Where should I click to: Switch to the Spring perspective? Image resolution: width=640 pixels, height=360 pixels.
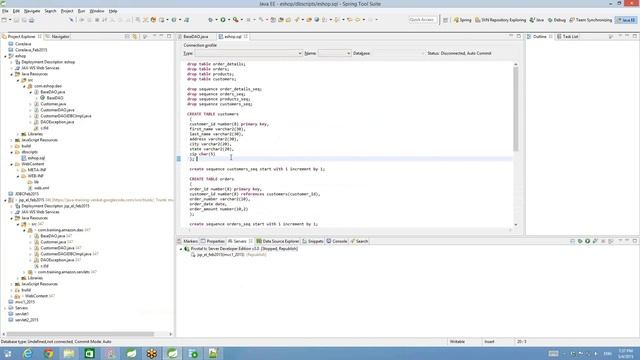462,20
